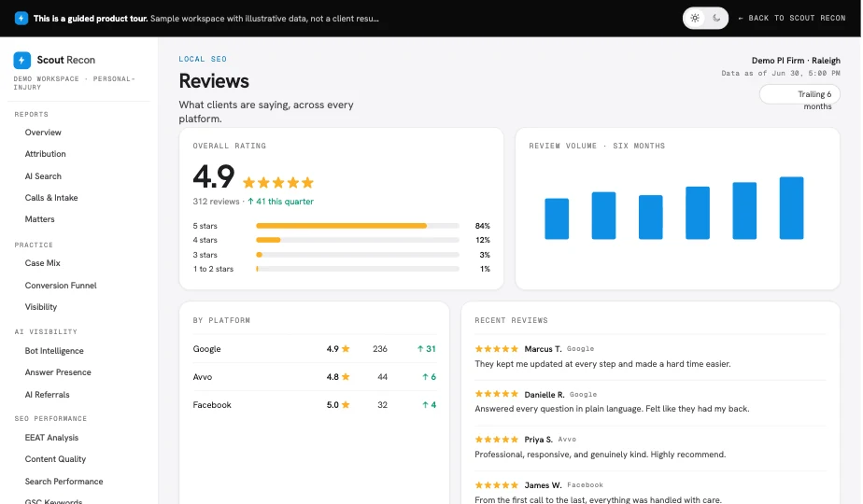
Task: Click the star icon next to Google's 4.9 rating
Action: tap(346, 348)
